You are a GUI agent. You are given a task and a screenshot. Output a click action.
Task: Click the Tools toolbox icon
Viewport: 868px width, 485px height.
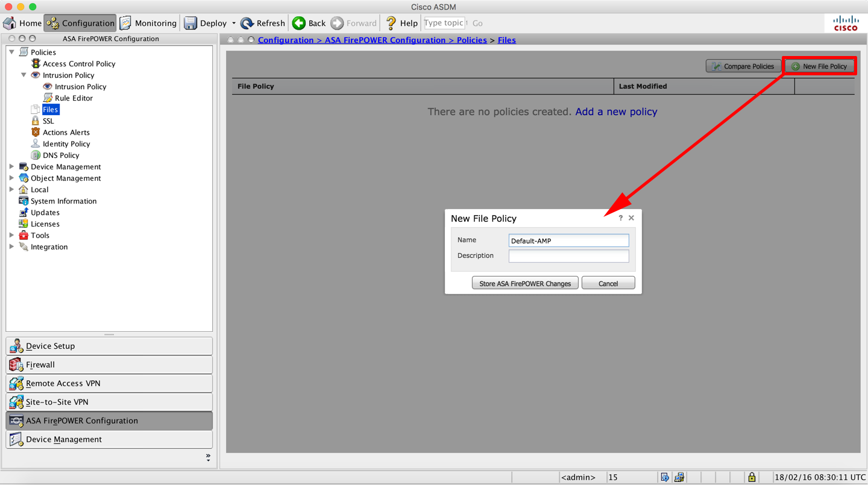pyautogui.click(x=24, y=235)
